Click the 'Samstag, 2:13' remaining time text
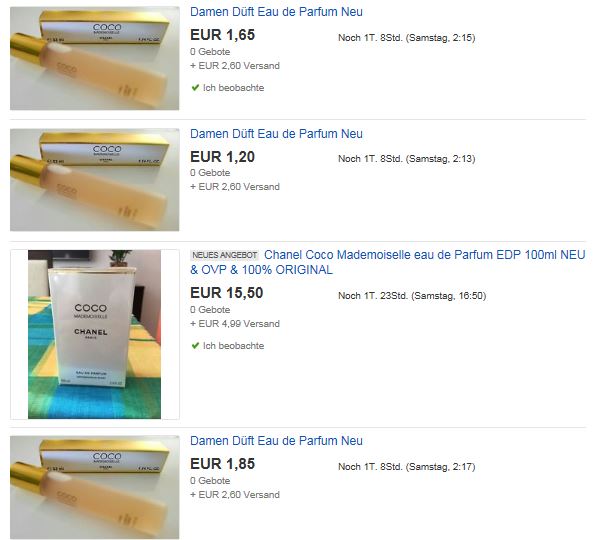Viewport: 593px width, 540px height. click(441, 159)
